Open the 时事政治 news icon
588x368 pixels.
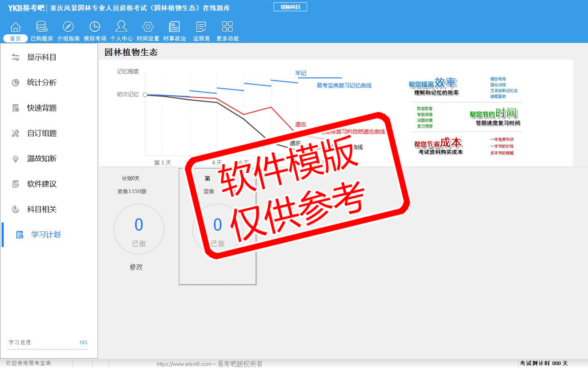coord(174,27)
